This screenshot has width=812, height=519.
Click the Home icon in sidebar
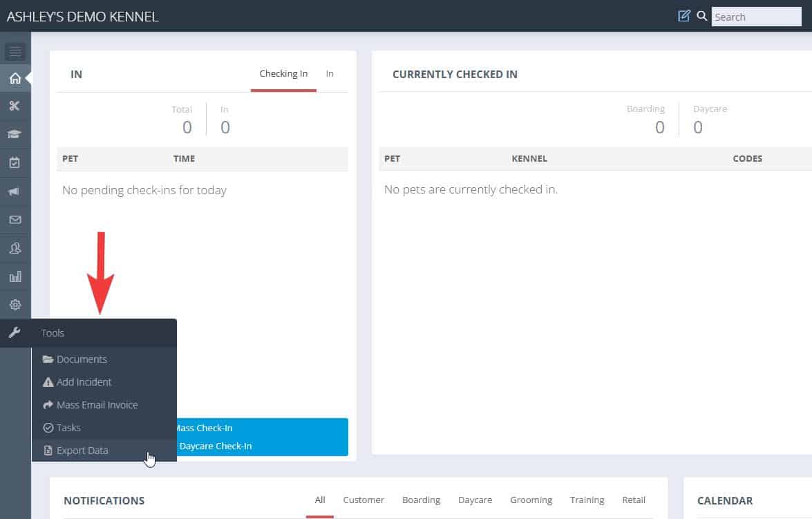(x=15, y=78)
